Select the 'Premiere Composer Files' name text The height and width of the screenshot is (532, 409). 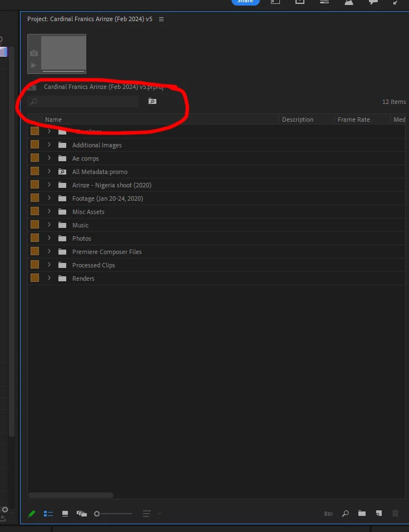coord(107,252)
